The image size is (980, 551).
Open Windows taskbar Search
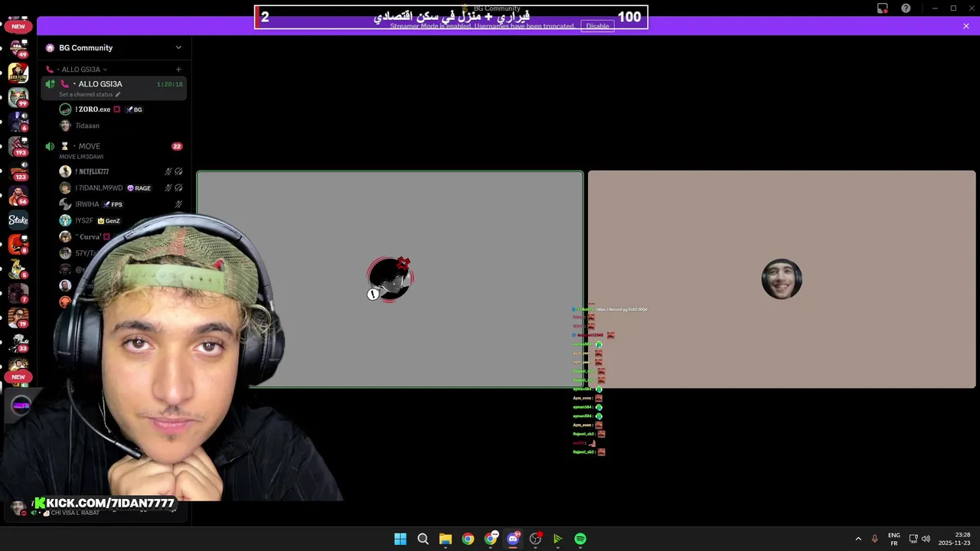423,539
